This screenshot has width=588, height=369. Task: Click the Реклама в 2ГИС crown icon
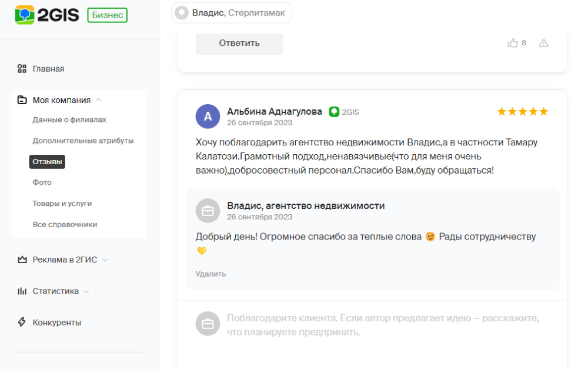pos(22,260)
